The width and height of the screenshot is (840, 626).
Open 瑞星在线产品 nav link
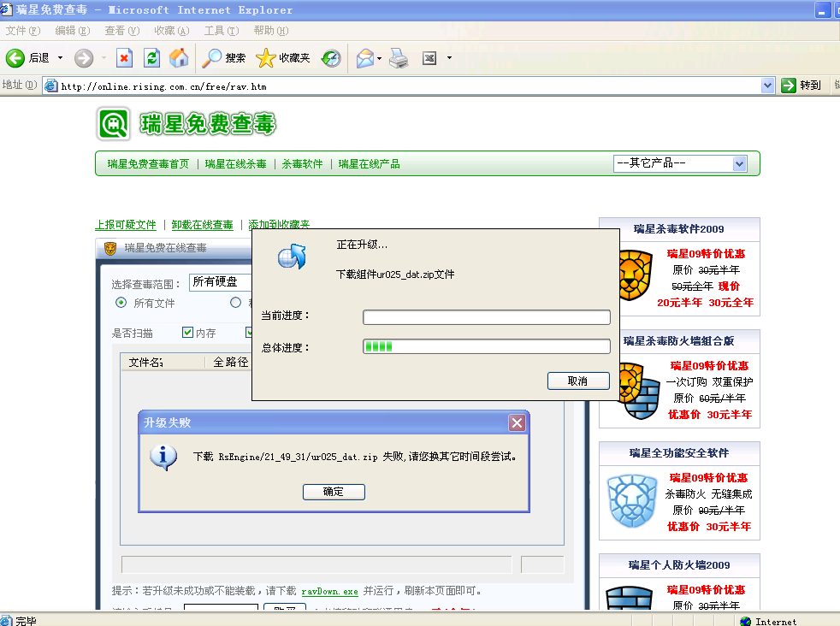tap(370, 164)
